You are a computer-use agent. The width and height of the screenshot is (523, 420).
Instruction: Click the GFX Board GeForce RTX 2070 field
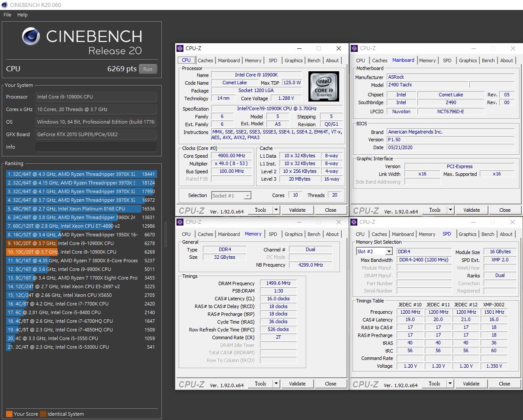tap(96, 134)
